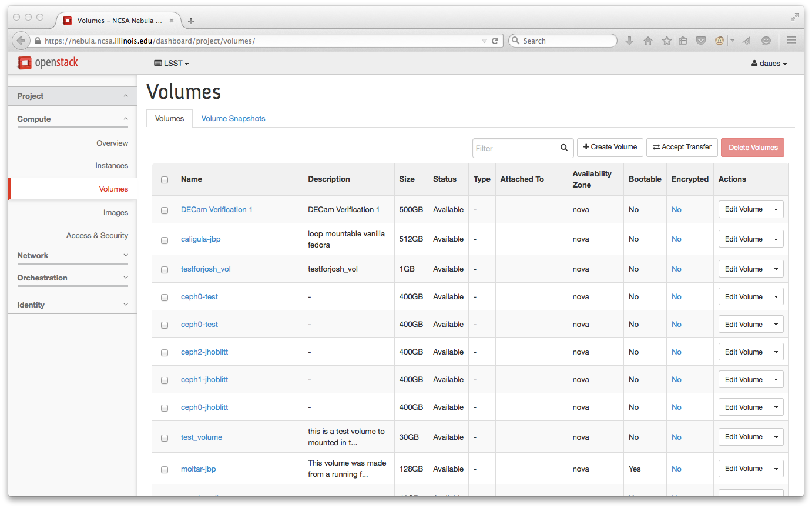The width and height of the screenshot is (812, 508).
Task: Save page to Pocket icon
Action: [701, 41]
